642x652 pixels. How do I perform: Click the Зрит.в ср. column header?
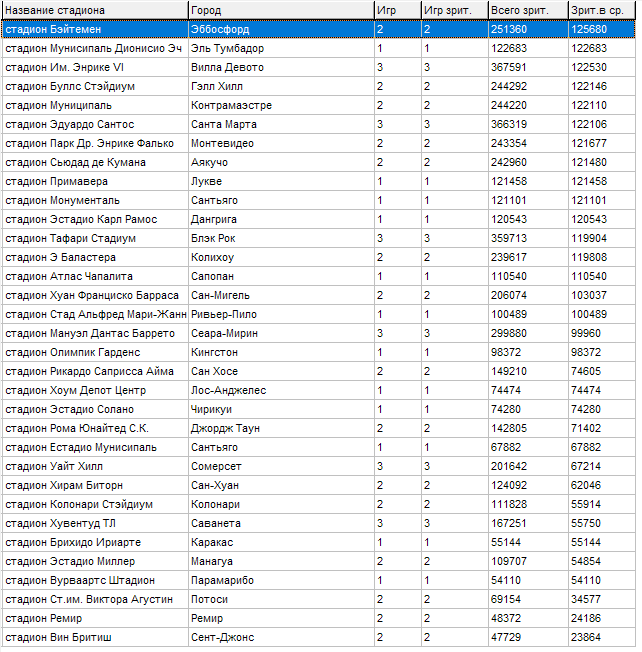coord(601,10)
